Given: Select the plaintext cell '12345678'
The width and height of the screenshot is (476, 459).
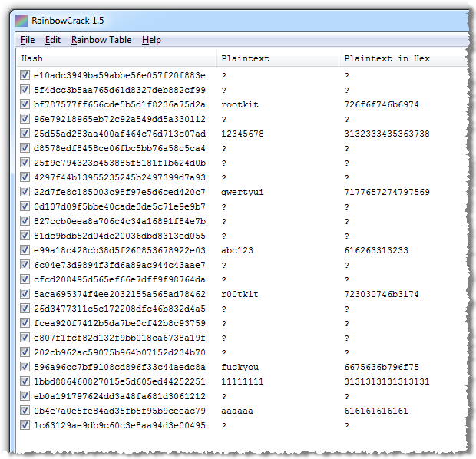Looking at the screenshot, I should pos(243,134).
